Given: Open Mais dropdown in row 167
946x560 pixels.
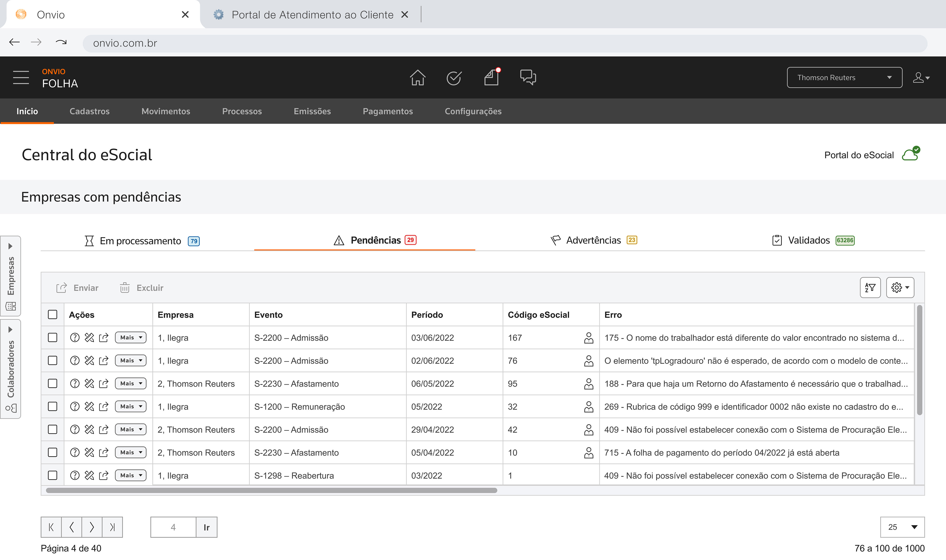Looking at the screenshot, I should (131, 337).
